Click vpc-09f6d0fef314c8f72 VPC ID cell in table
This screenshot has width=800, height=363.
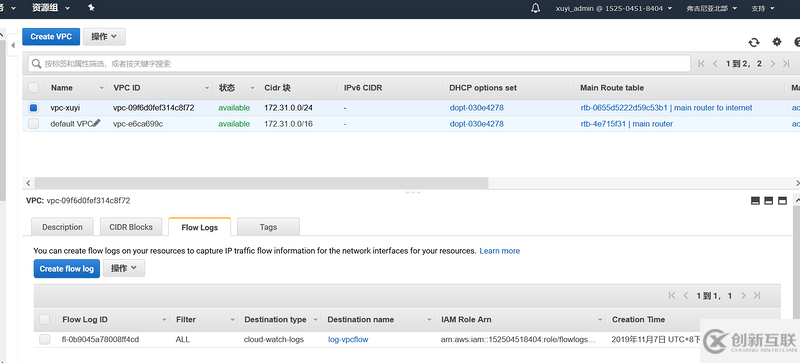tap(154, 108)
